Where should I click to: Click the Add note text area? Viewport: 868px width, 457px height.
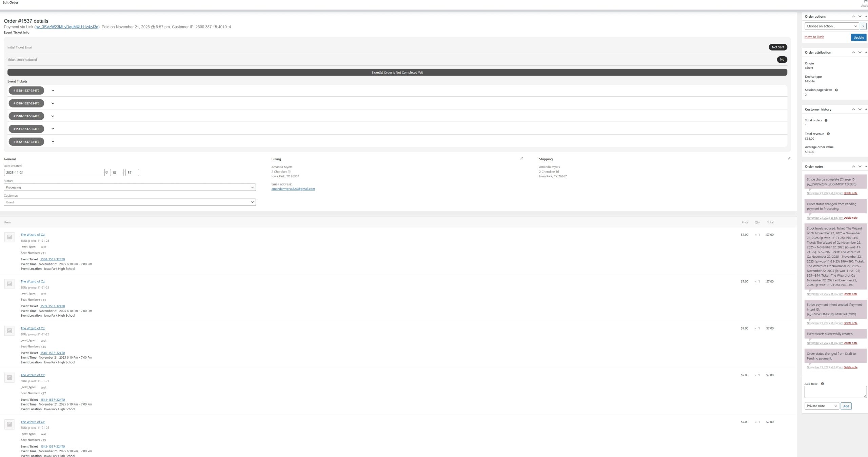(x=835, y=392)
